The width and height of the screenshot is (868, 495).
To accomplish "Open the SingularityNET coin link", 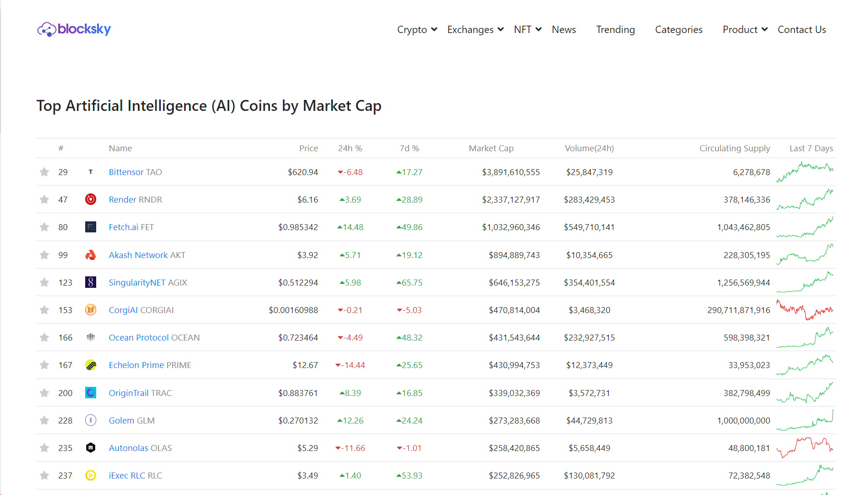I will (137, 282).
